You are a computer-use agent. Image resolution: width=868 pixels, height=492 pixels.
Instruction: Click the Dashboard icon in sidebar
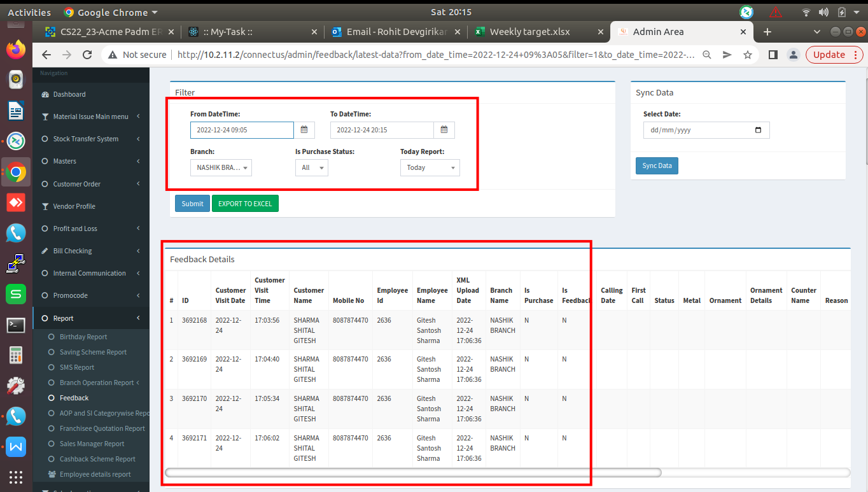pos(45,94)
